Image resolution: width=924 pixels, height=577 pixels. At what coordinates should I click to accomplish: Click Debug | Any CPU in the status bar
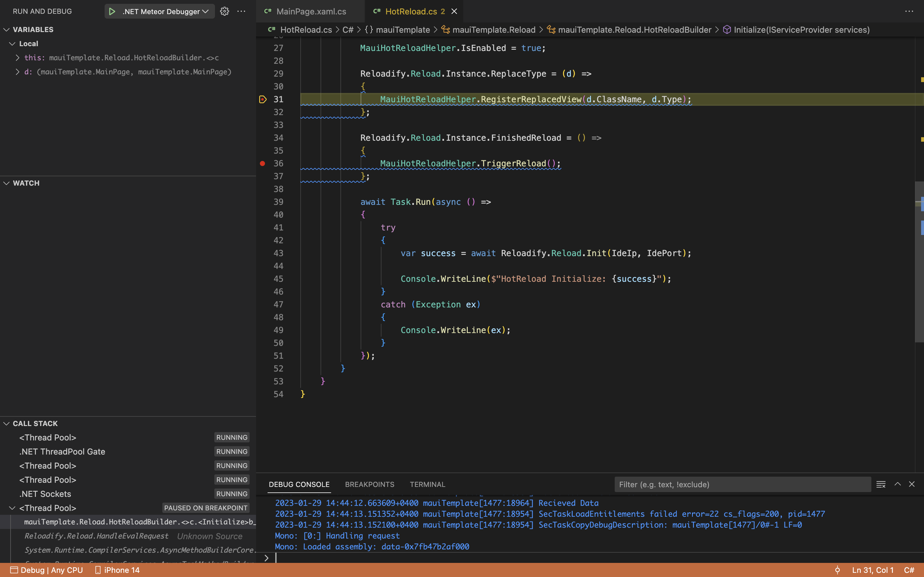(x=47, y=570)
